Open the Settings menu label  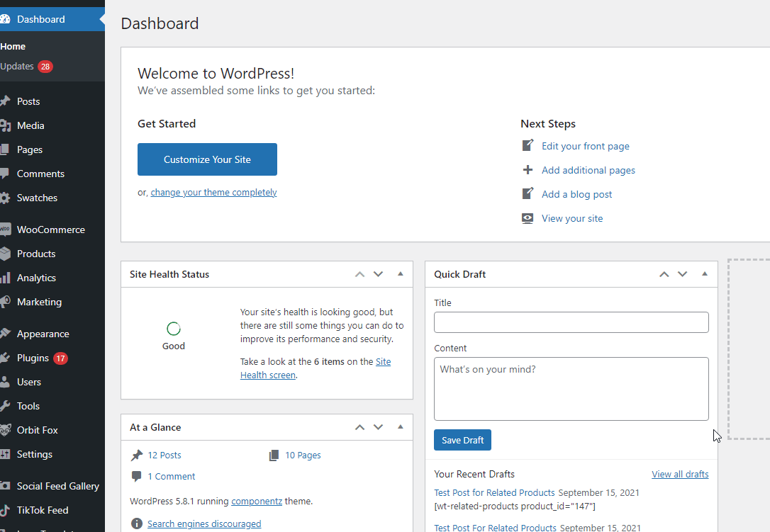click(x=34, y=454)
